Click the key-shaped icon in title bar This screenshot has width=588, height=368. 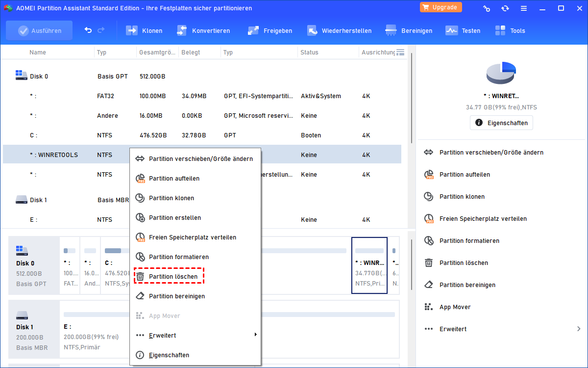(x=487, y=8)
